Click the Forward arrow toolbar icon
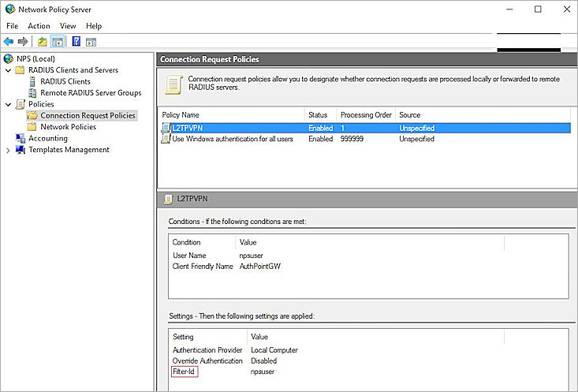This screenshot has height=392, width=578. 23,41
